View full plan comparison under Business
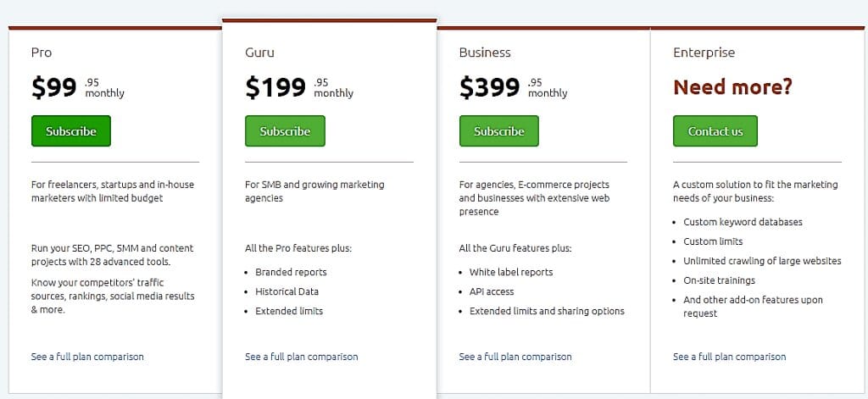This screenshot has width=868, height=399. coord(515,357)
